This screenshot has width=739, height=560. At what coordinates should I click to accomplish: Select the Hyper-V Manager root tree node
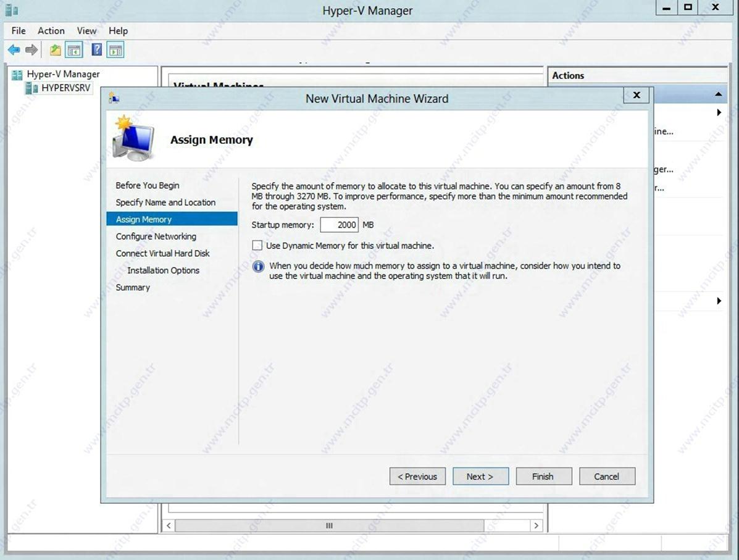(63, 74)
